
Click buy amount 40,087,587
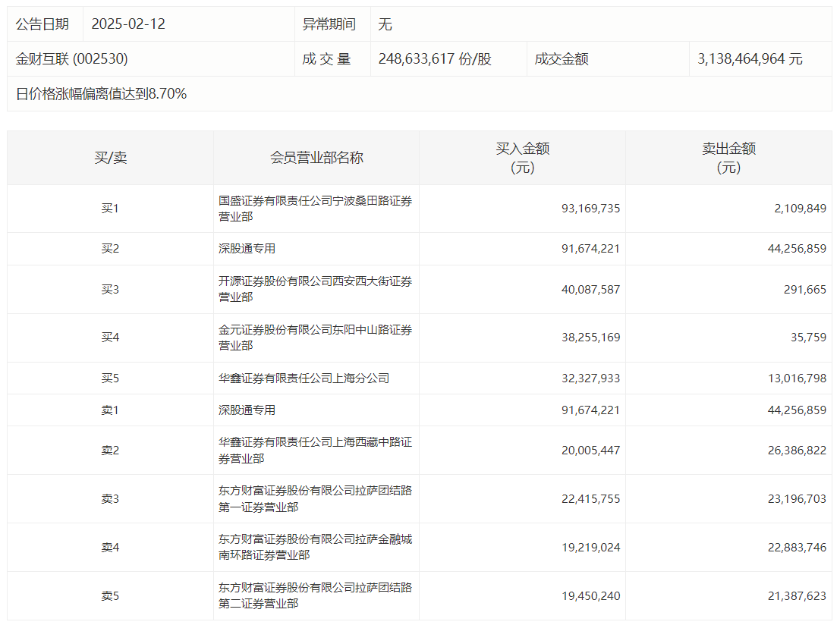point(590,289)
